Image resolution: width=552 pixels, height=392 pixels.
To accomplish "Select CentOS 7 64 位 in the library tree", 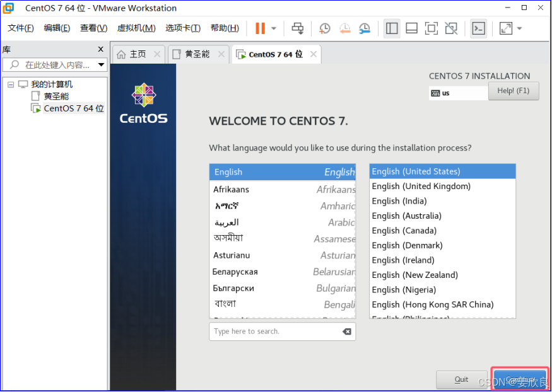I will tap(74, 108).
